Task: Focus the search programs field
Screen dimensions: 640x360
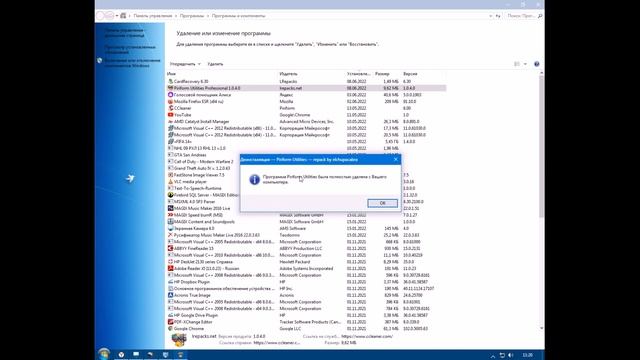Action: point(524,16)
